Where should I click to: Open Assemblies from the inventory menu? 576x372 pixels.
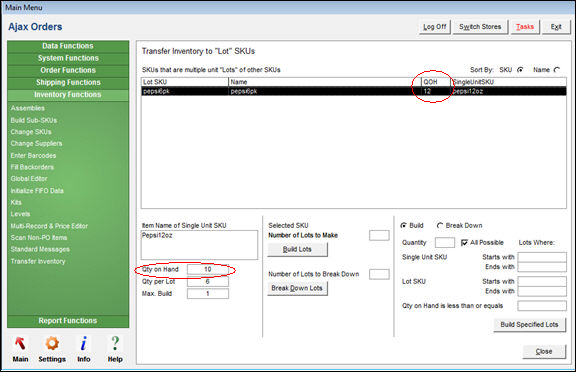[28, 108]
